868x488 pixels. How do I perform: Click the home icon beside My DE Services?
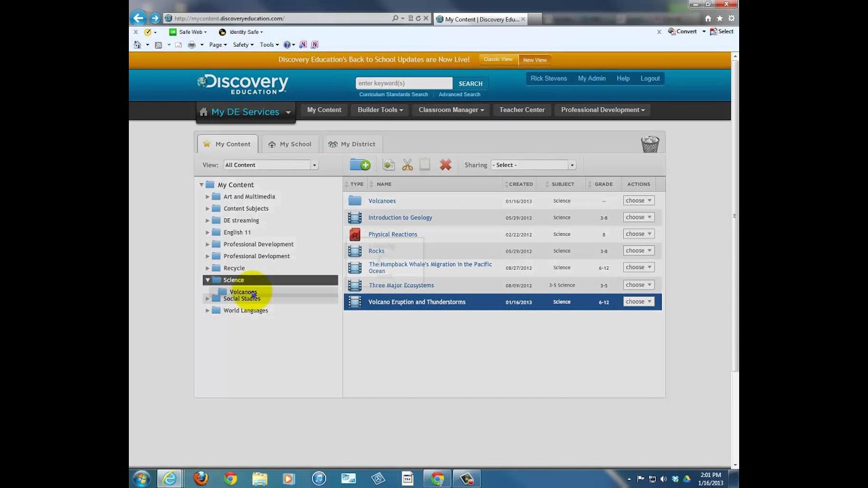pos(203,112)
